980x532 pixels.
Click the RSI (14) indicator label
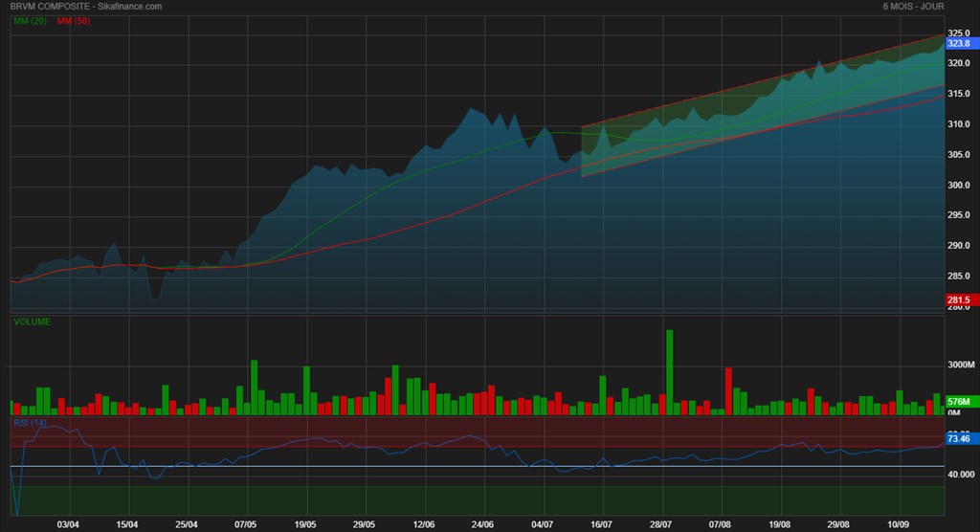(31, 422)
